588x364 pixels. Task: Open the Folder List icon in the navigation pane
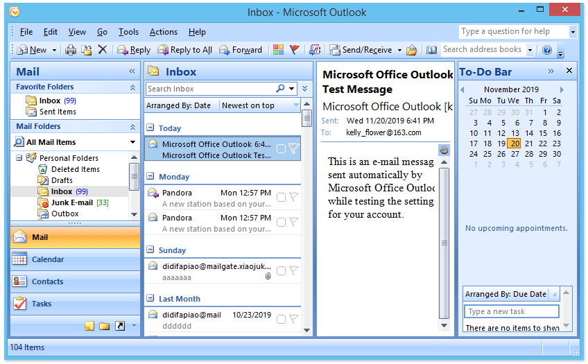(x=104, y=326)
